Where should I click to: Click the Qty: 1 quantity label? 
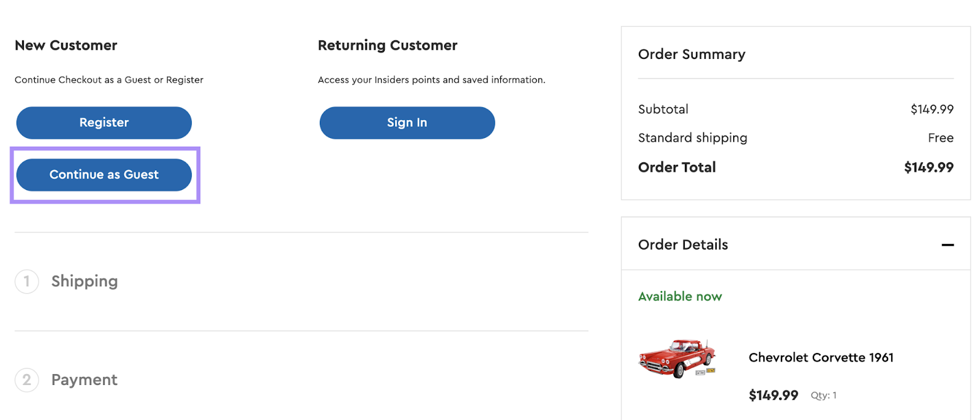point(823,395)
